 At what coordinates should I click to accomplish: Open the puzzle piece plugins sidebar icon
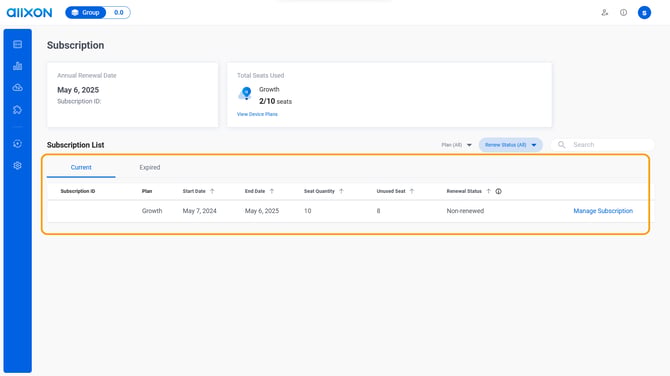(x=18, y=110)
